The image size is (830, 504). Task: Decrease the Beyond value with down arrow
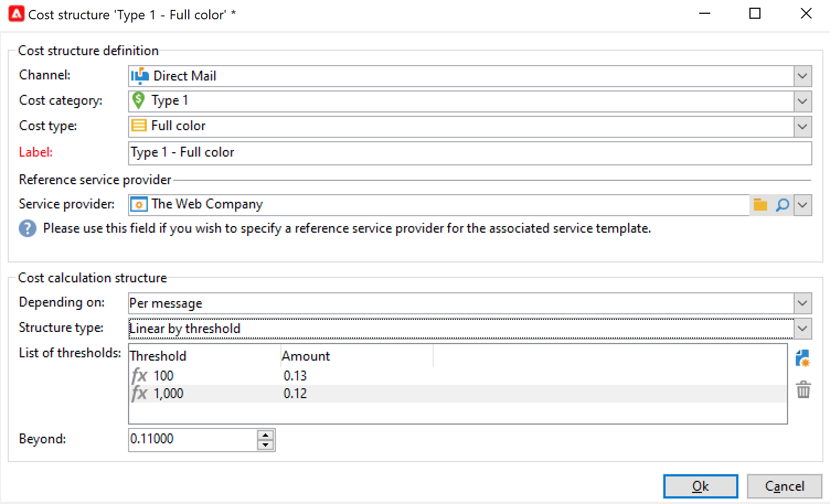(265, 445)
